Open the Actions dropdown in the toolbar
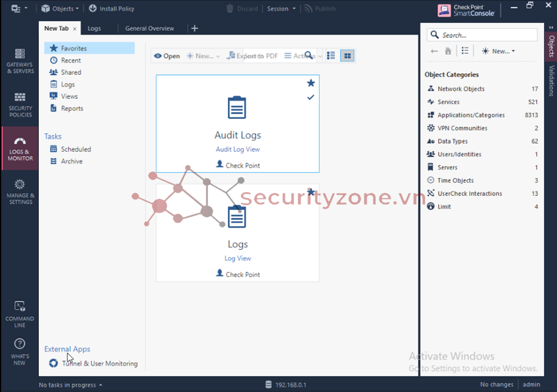The image size is (557, 392). [x=303, y=56]
